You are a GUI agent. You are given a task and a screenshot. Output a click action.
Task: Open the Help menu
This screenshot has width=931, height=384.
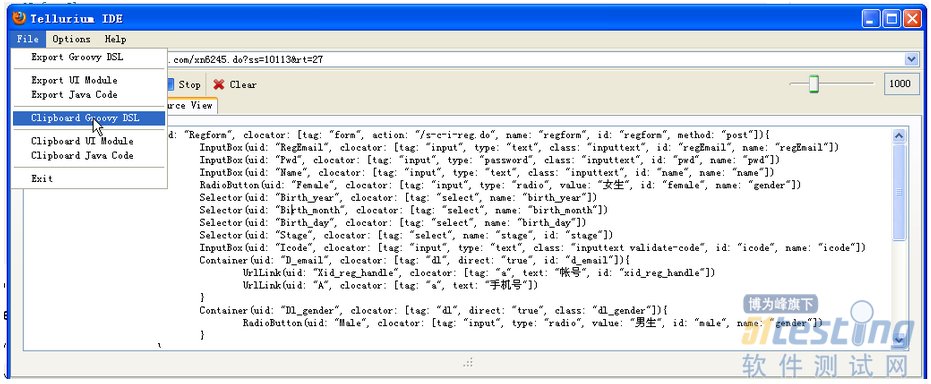coord(115,39)
